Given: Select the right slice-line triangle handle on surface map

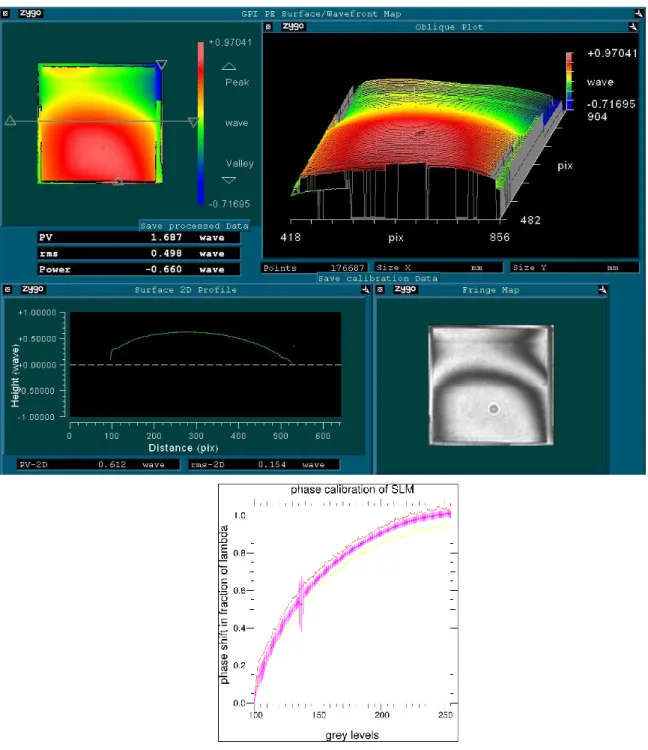Looking at the screenshot, I should [193, 122].
